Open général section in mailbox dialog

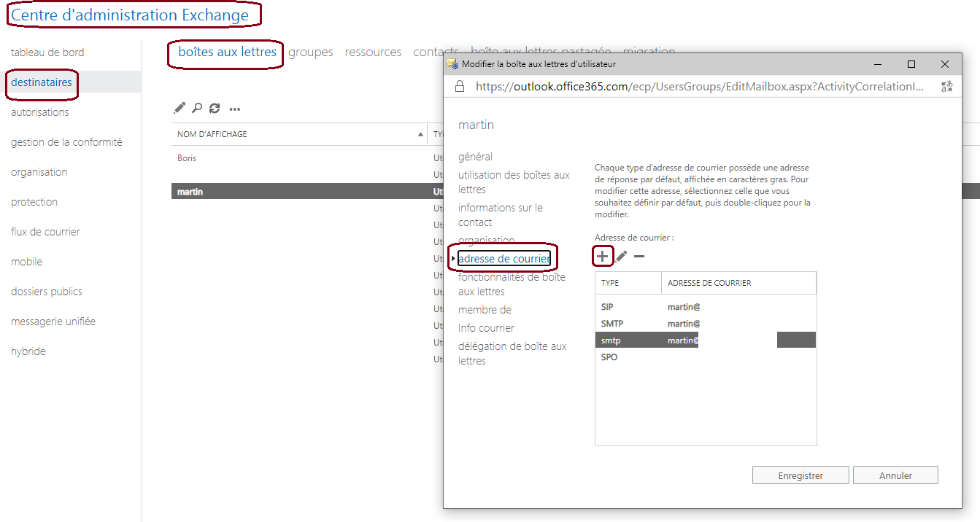tap(475, 157)
